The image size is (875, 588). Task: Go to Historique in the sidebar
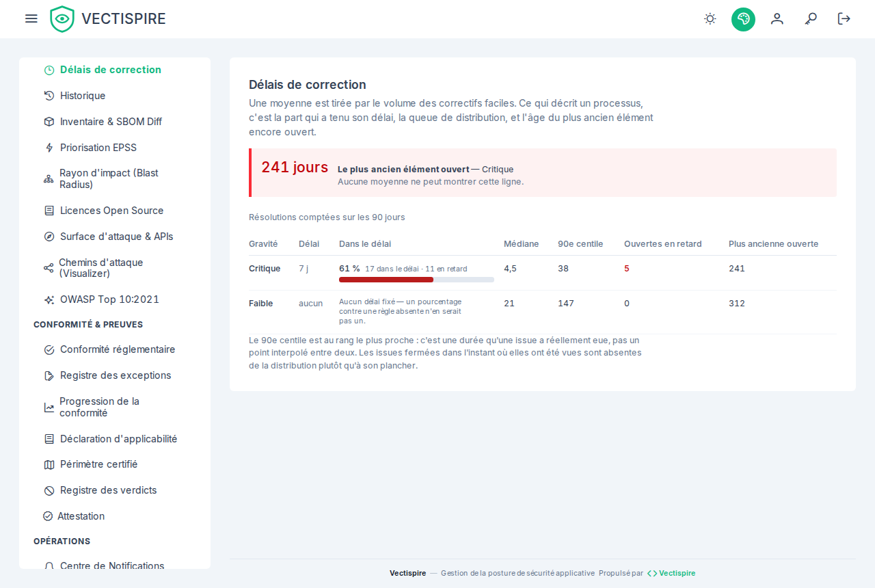point(115,96)
